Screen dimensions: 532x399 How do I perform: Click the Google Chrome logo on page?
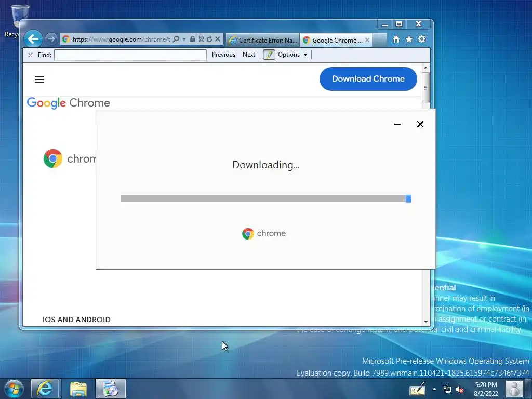68,103
